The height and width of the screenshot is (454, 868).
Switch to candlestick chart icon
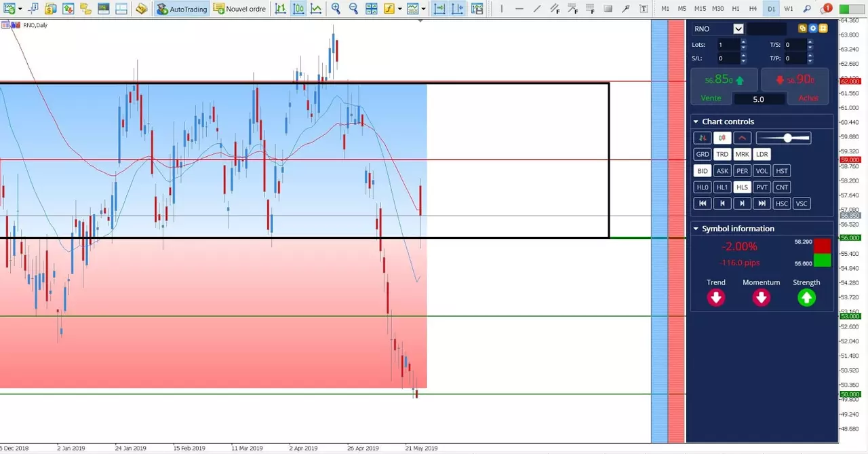tap(298, 9)
